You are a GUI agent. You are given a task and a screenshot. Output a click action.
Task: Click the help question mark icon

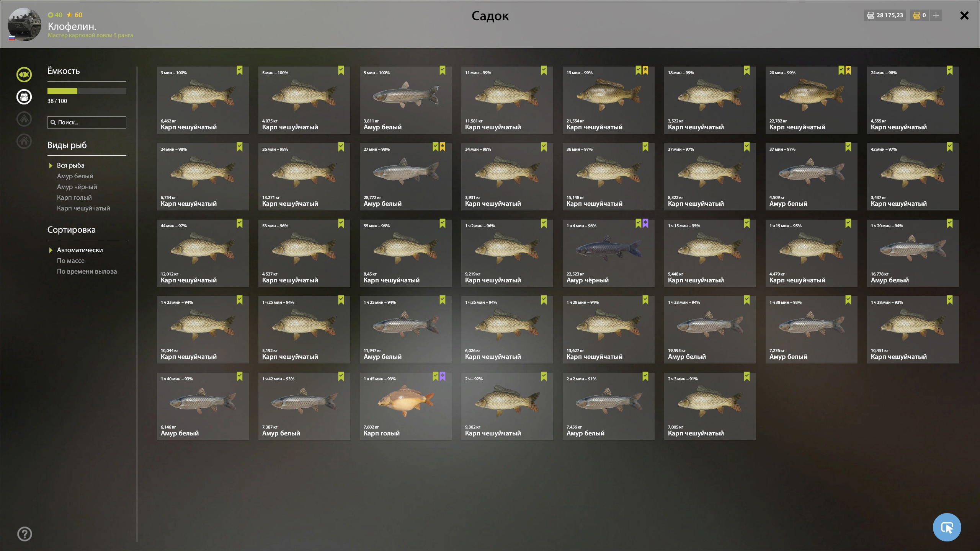click(x=25, y=534)
